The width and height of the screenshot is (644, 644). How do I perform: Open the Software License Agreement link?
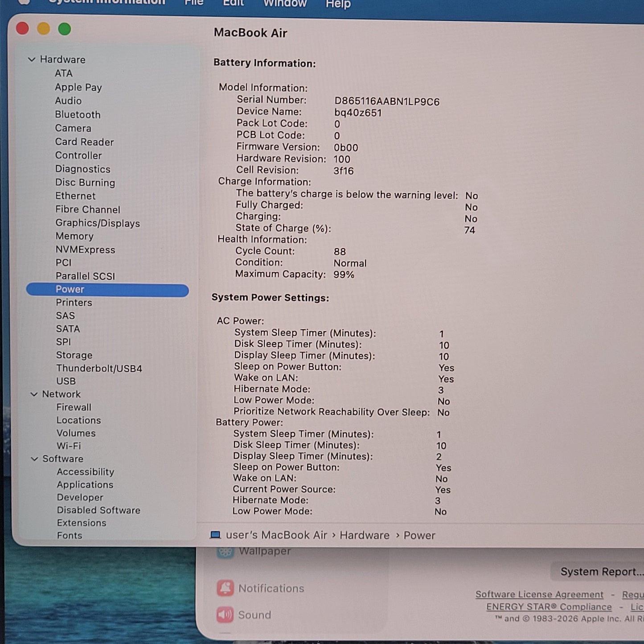539,595
